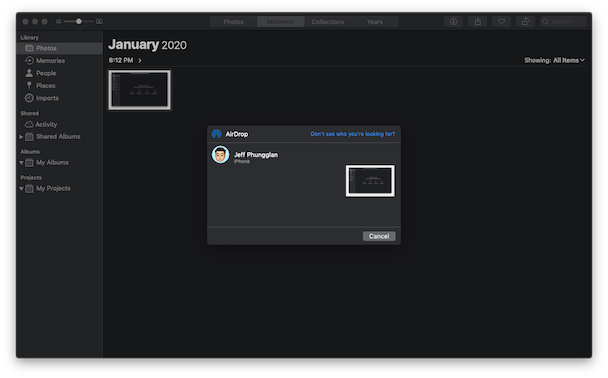The width and height of the screenshot is (608, 378).
Task: Select Shared Albums in the sidebar
Action: 60,136
